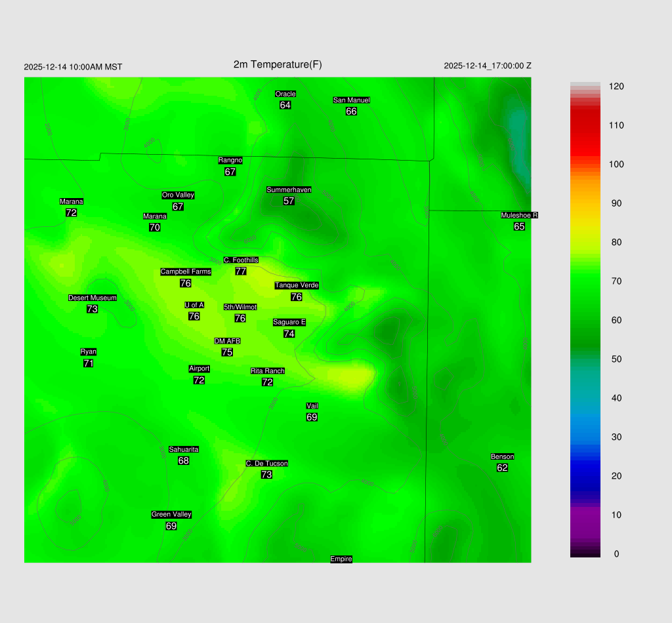Click the DM AFB station label
This screenshot has width=672, height=623.
227,341
